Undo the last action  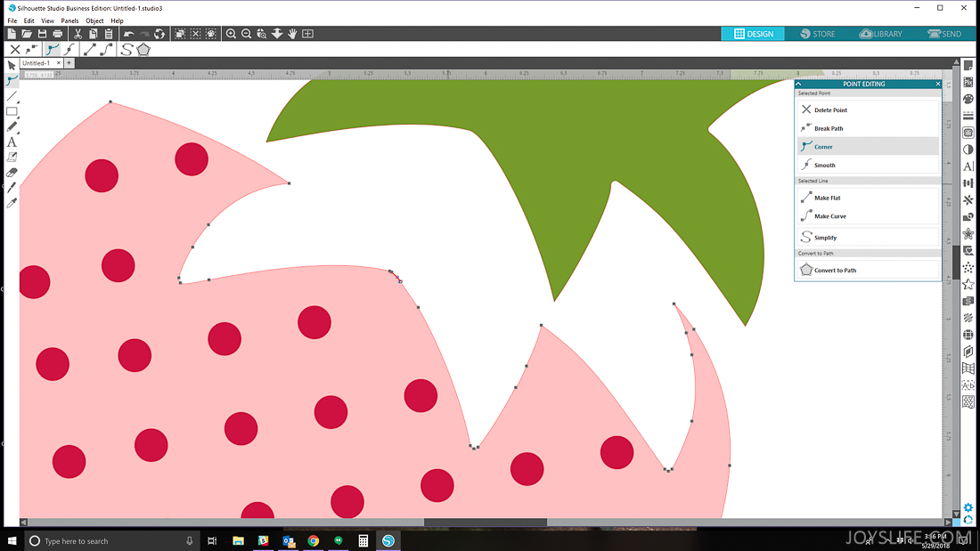(x=129, y=34)
